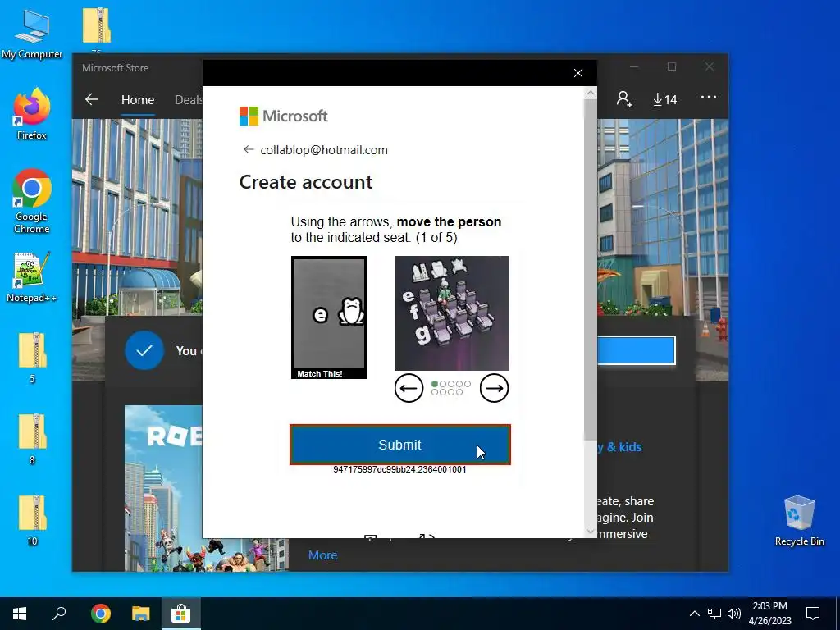Launch Firefox from the desktop
This screenshot has height=630, width=840.
coord(32,114)
